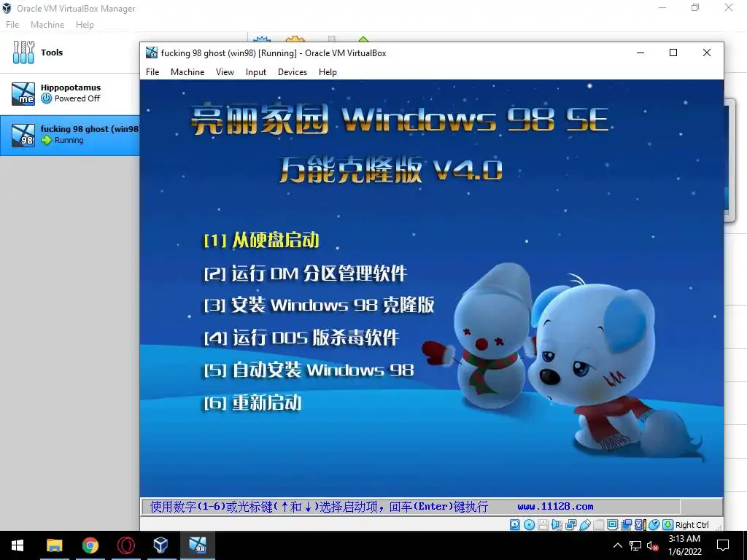
Task: Click the VM window title bar icon
Action: tap(152, 52)
